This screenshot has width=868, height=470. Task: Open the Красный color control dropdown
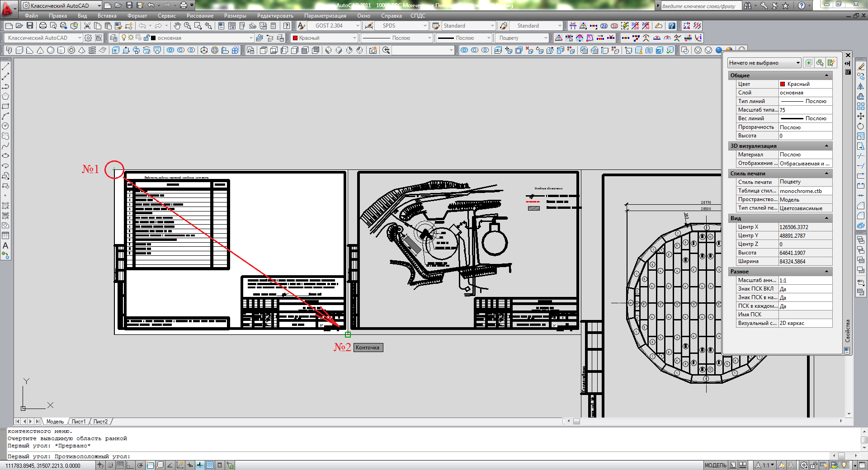tap(354, 38)
